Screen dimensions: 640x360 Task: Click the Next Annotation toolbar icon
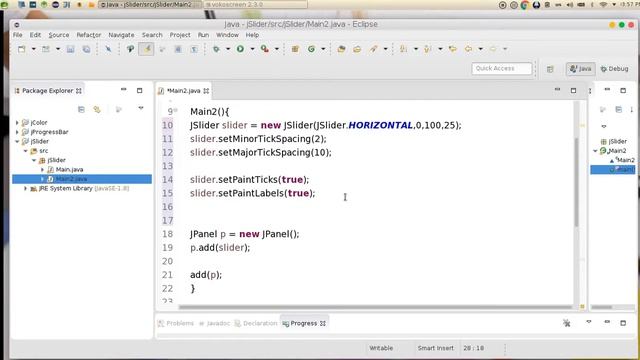[x=404, y=49]
